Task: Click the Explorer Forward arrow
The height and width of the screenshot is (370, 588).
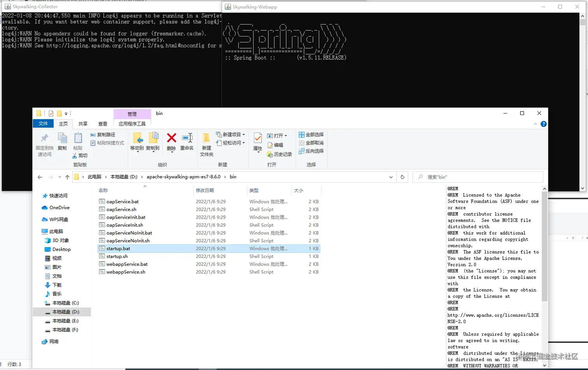Action: (x=51, y=177)
